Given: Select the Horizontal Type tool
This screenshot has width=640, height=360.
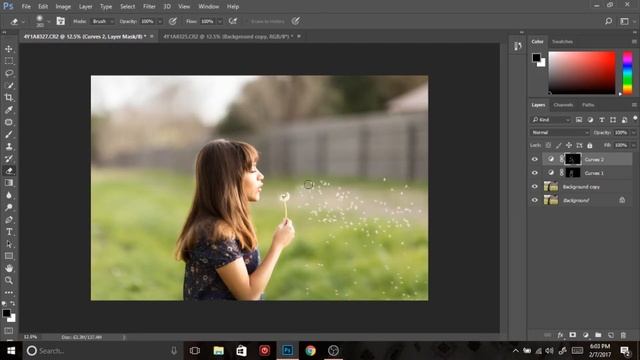Looking at the screenshot, I should point(9,232).
